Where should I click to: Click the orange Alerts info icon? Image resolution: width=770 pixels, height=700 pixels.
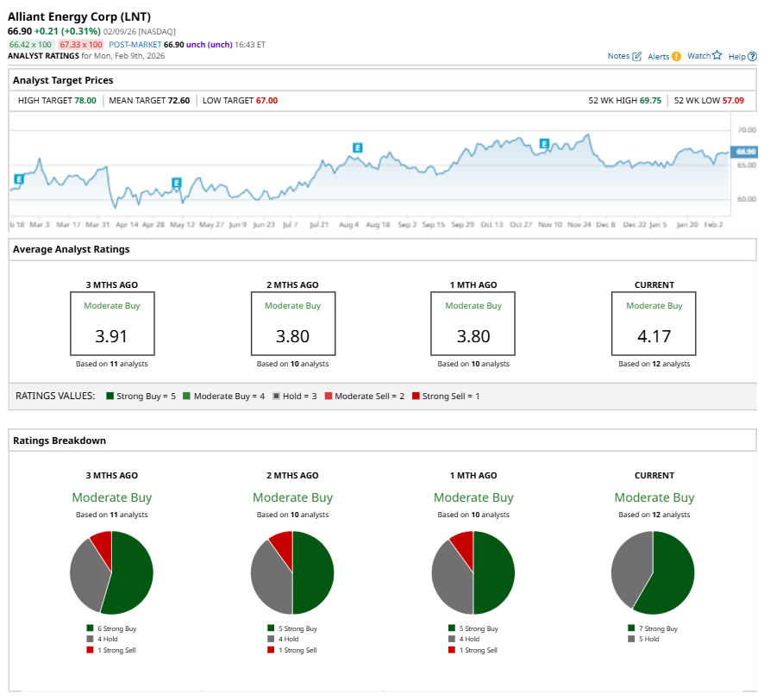tap(676, 57)
